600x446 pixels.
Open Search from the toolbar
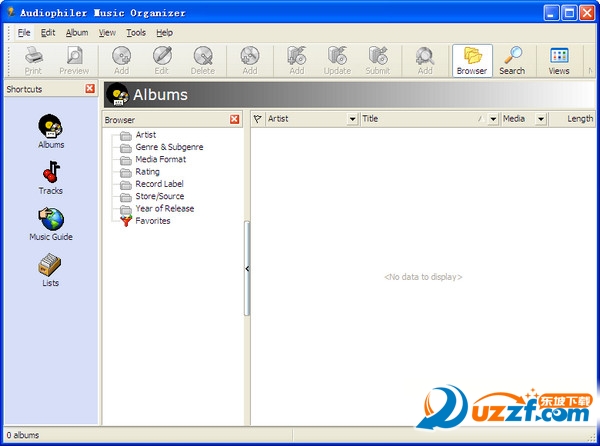512,60
